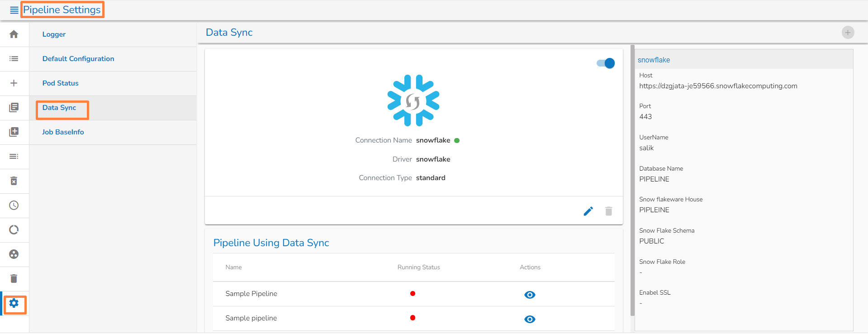Click the pencil edit icon for snowflake connection
Screen dimensions: 868x334
(588, 211)
